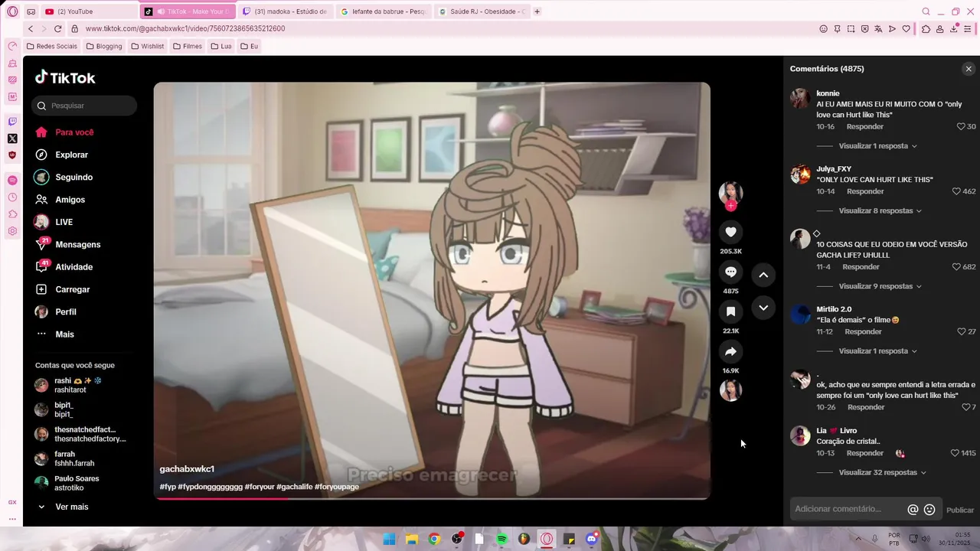Save video using the bookmark icon
Screen dimensions: 980x551
point(730,311)
